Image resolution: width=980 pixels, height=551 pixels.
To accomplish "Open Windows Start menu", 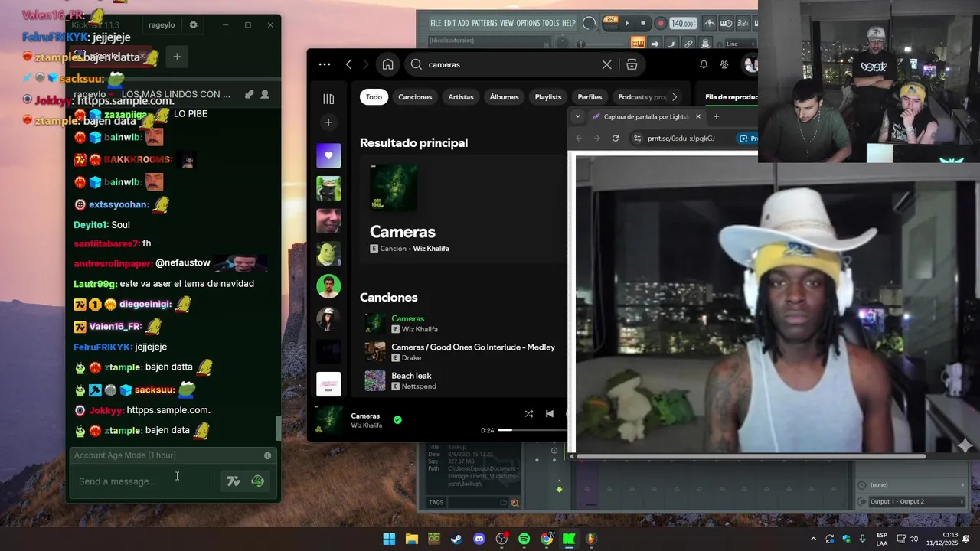I will pos(389,539).
